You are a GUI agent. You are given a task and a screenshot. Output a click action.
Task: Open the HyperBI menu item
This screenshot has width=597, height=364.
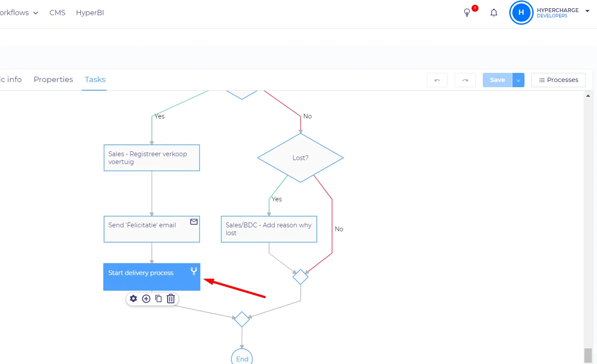tap(90, 13)
